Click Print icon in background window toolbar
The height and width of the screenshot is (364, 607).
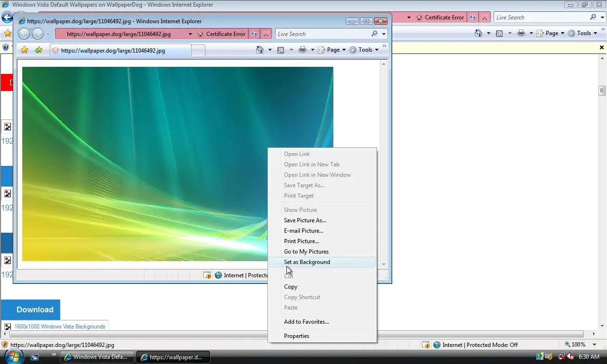(x=521, y=33)
